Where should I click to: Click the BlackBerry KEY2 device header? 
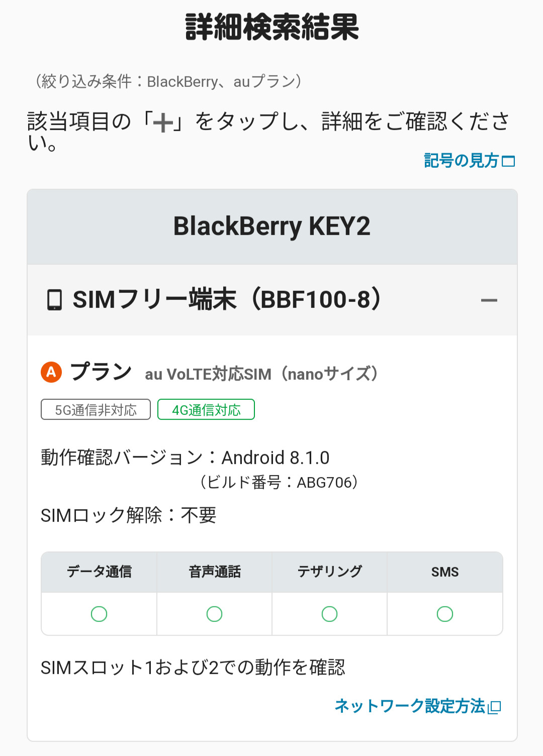point(272,227)
